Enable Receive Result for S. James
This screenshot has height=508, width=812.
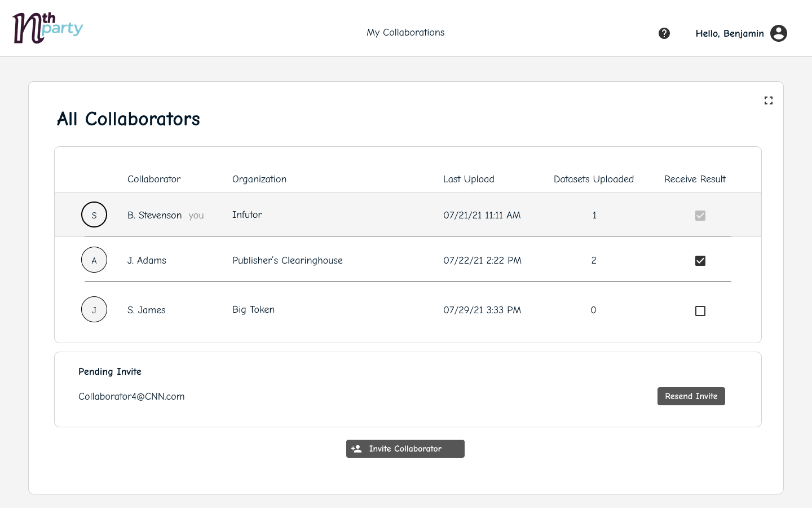tap(700, 311)
